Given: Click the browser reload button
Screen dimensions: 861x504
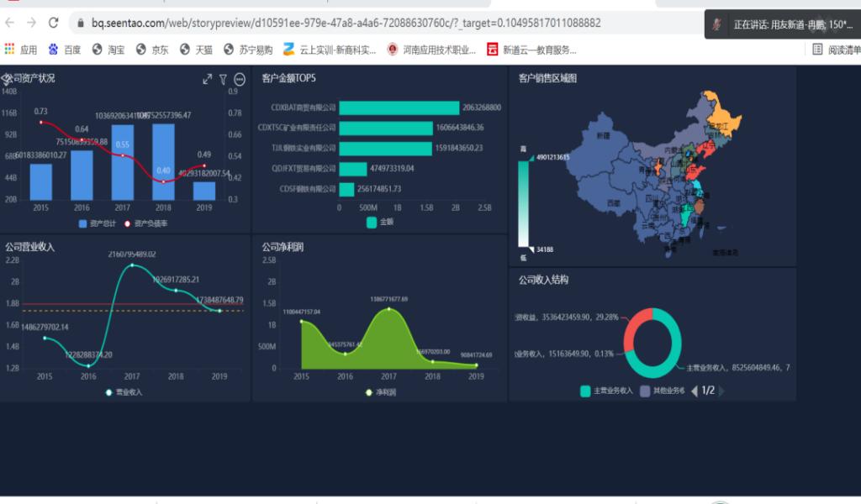Looking at the screenshot, I should point(54,23).
